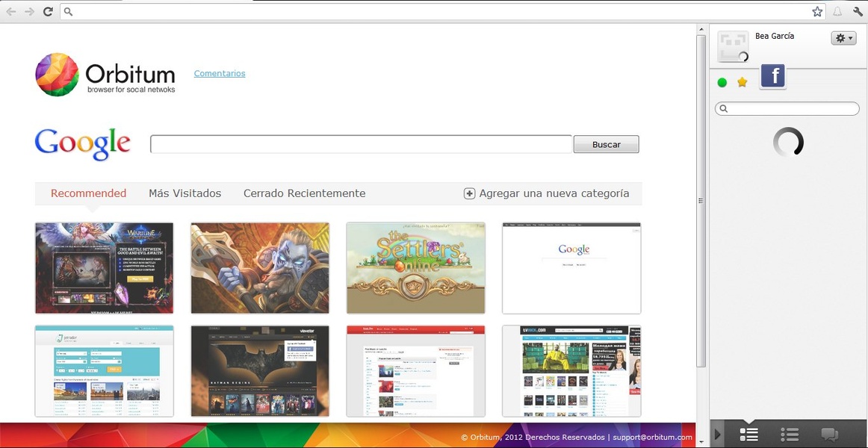Screen dimensions: 868x448
Task: Click Agregar una nueva categoría
Action: pos(547,193)
